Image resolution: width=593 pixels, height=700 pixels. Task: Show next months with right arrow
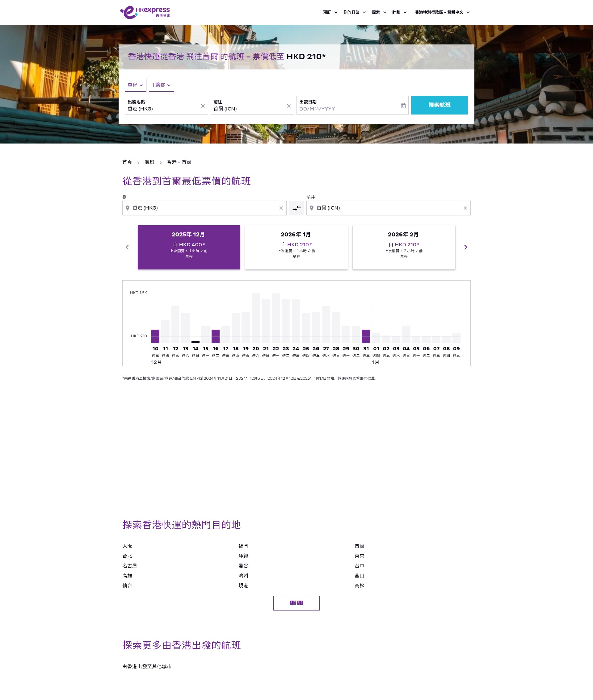click(465, 247)
